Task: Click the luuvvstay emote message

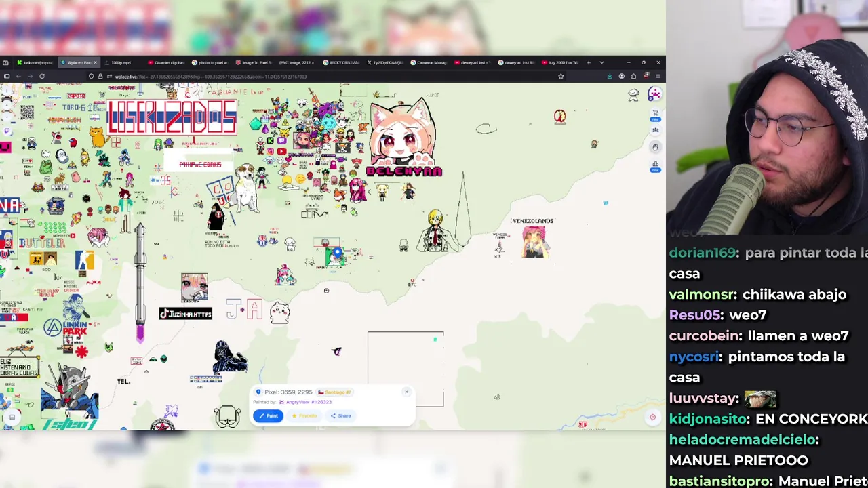Action: pos(759,398)
